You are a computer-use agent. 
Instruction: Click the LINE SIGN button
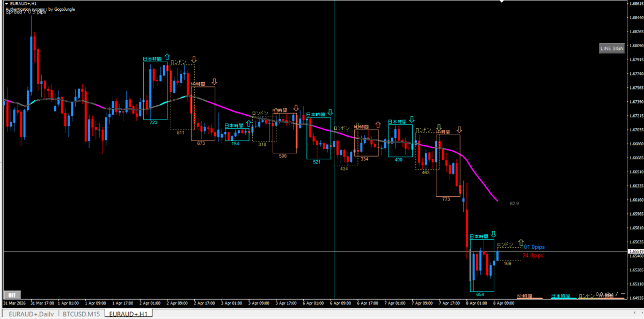pos(612,48)
